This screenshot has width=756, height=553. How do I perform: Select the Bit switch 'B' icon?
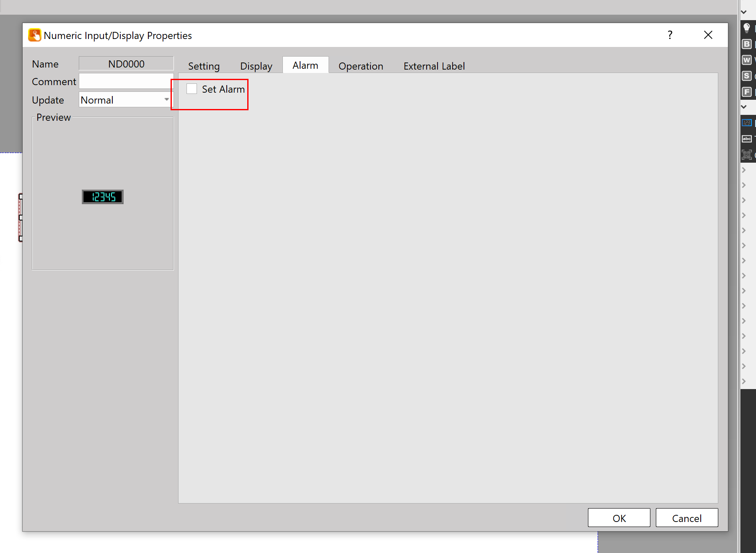(x=746, y=44)
